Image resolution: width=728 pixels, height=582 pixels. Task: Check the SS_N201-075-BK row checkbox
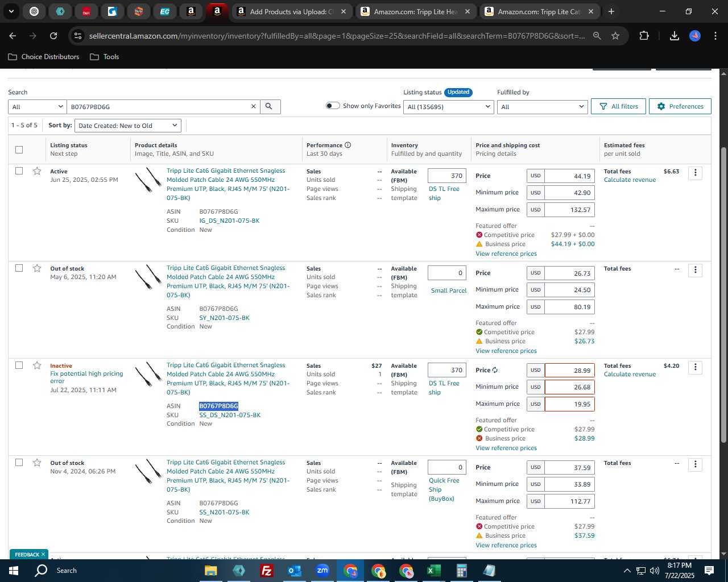pyautogui.click(x=19, y=463)
